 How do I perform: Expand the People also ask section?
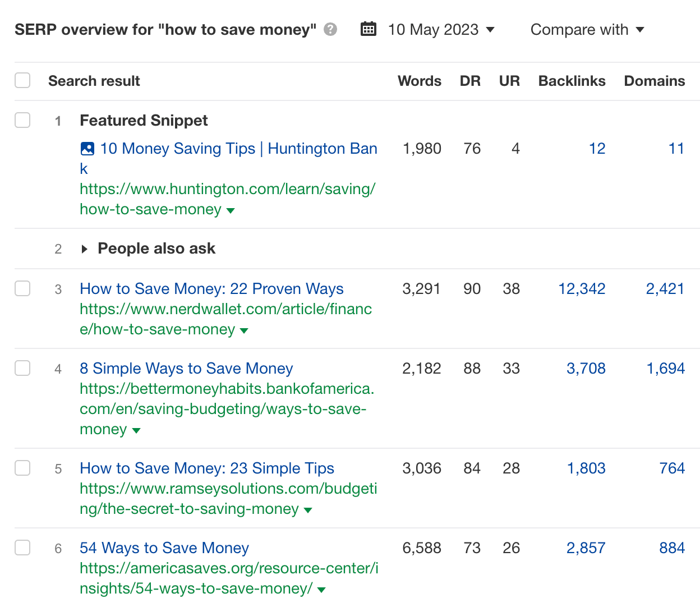point(85,249)
